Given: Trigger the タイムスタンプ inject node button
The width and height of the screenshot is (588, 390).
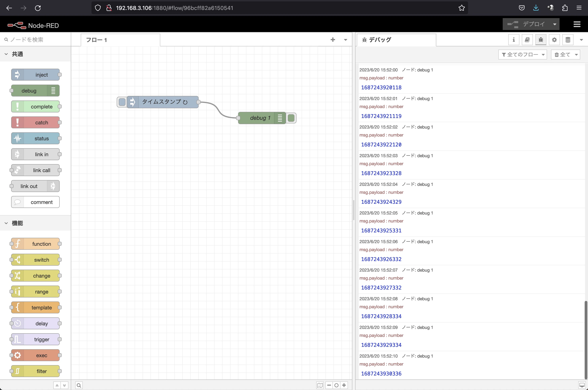Looking at the screenshot, I should pyautogui.click(x=122, y=102).
